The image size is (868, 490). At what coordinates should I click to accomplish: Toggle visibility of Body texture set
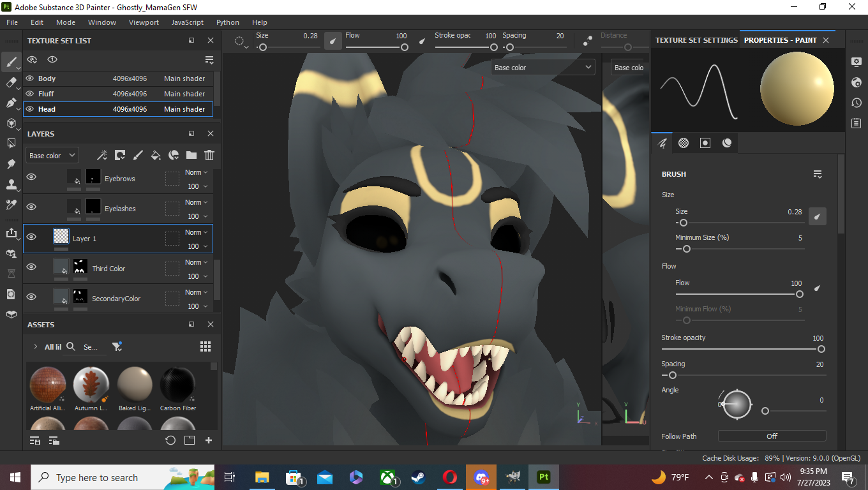tap(29, 78)
